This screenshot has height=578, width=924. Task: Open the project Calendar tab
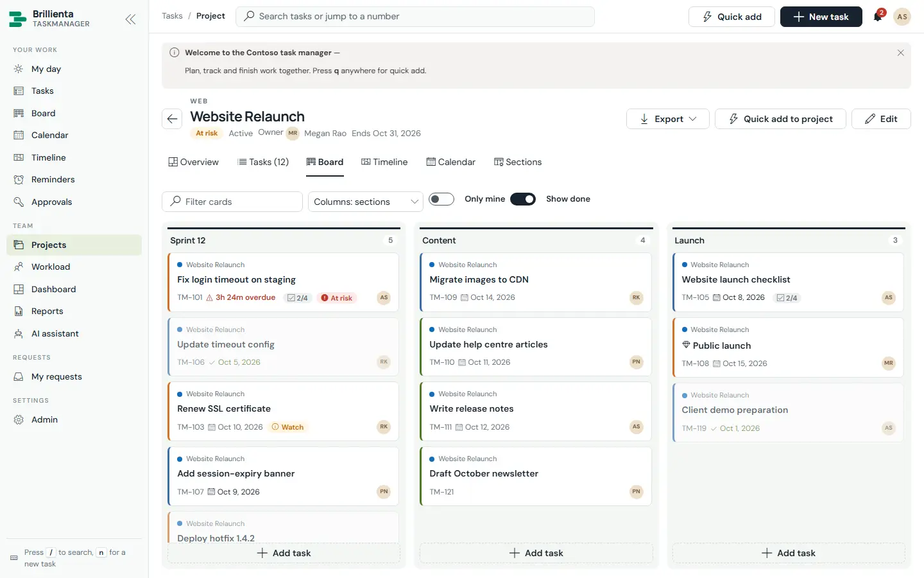tap(450, 162)
